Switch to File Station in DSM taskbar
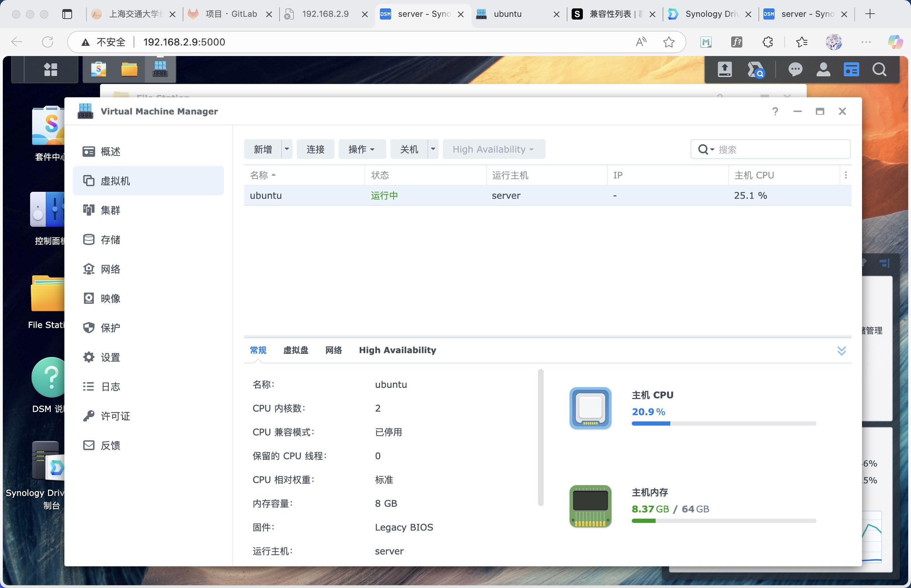This screenshot has width=911, height=588. (x=130, y=69)
